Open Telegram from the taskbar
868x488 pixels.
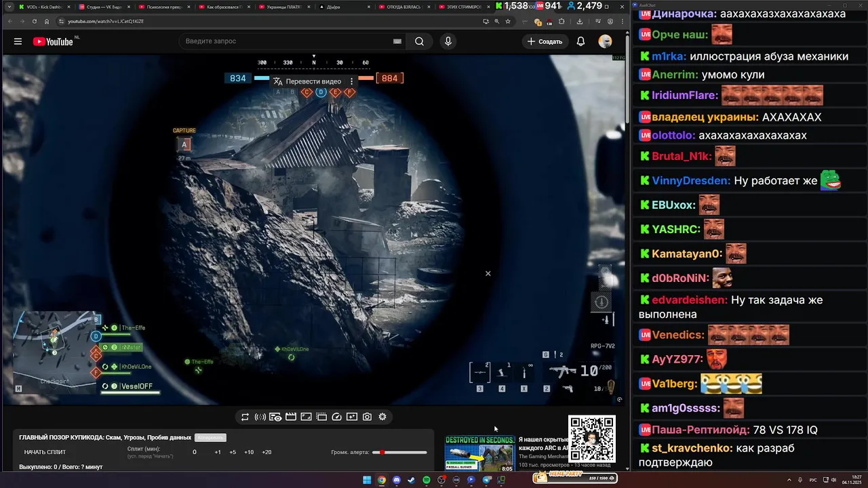(x=486, y=480)
